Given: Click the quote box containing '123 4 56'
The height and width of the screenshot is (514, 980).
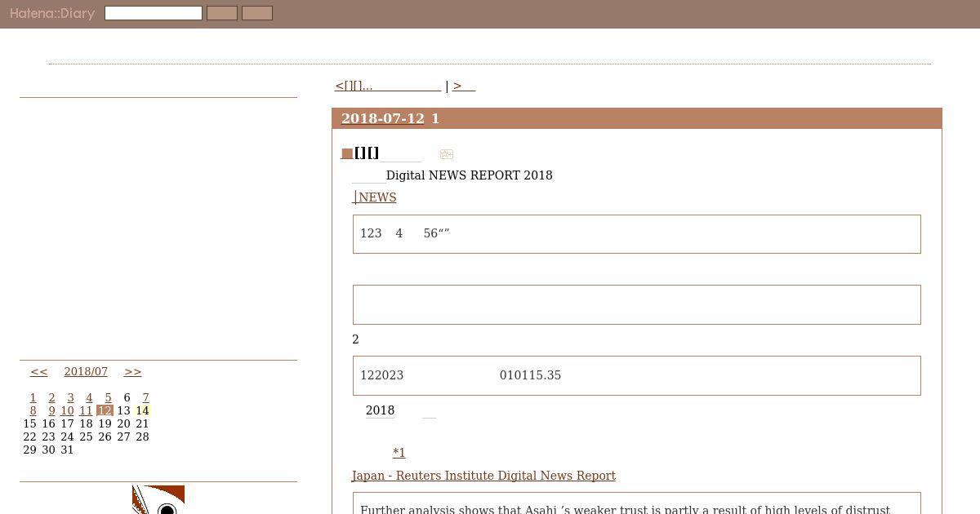Looking at the screenshot, I should [x=637, y=234].
